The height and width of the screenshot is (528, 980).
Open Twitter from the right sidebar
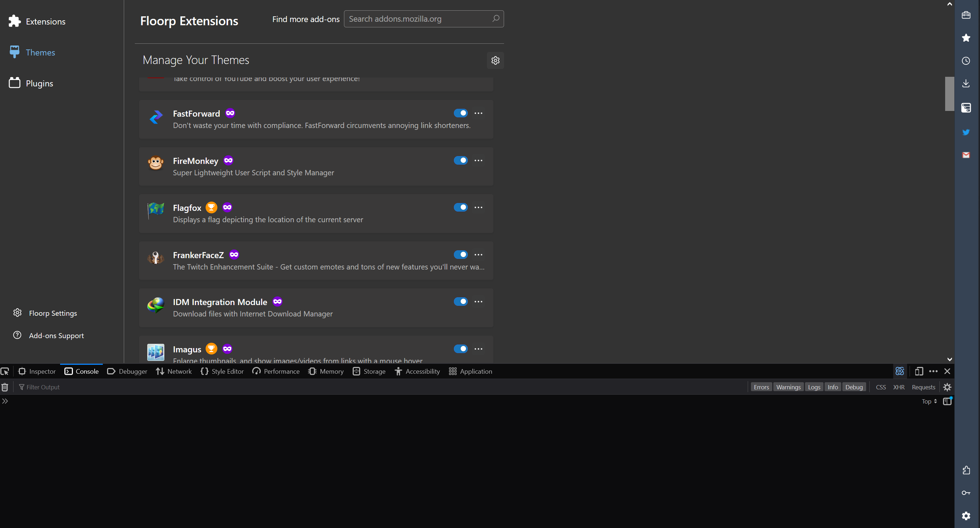click(x=966, y=132)
